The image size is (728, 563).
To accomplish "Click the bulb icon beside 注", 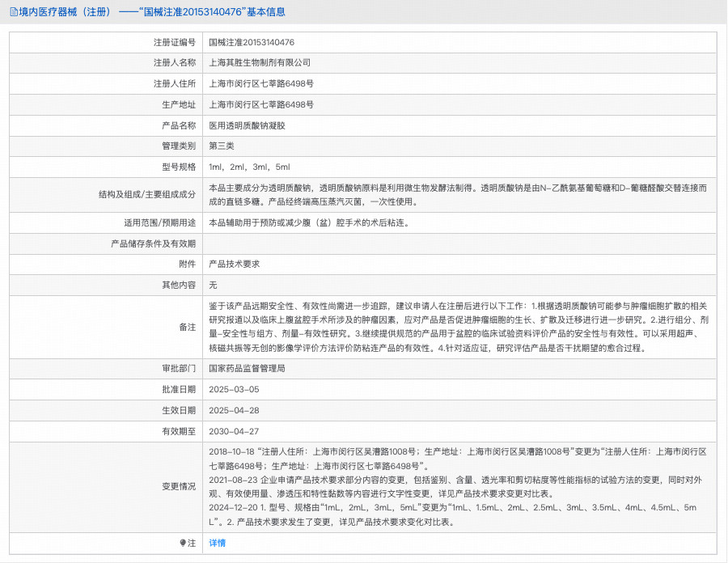I will click(x=183, y=544).
